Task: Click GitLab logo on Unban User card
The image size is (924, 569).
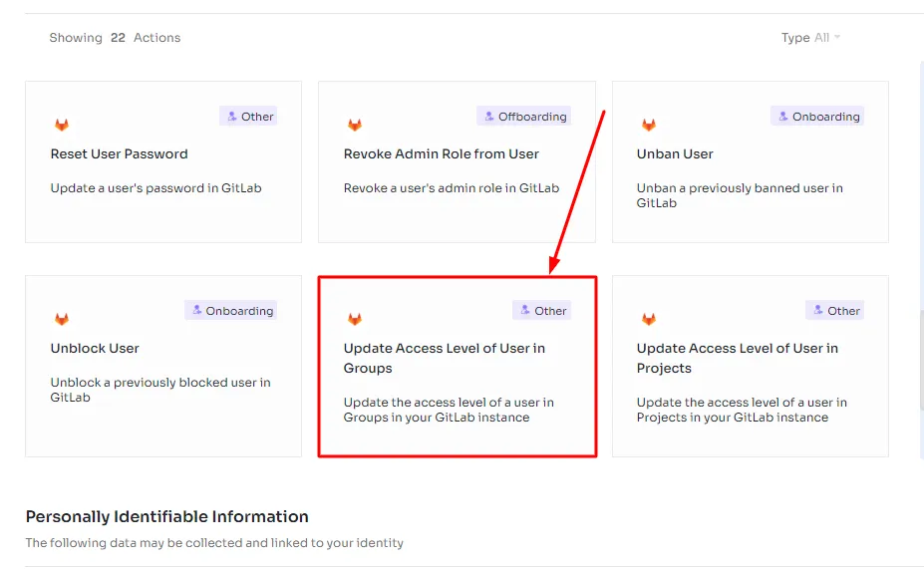Action: click(649, 125)
